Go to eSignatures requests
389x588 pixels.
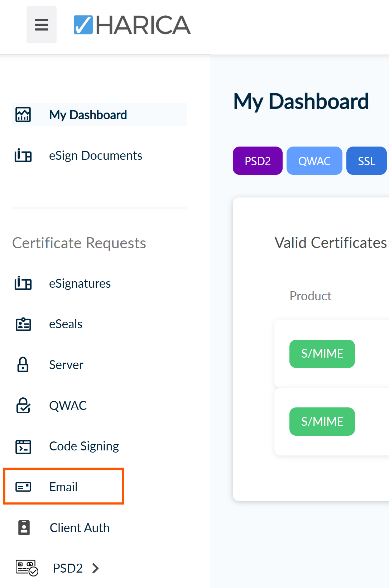point(80,283)
